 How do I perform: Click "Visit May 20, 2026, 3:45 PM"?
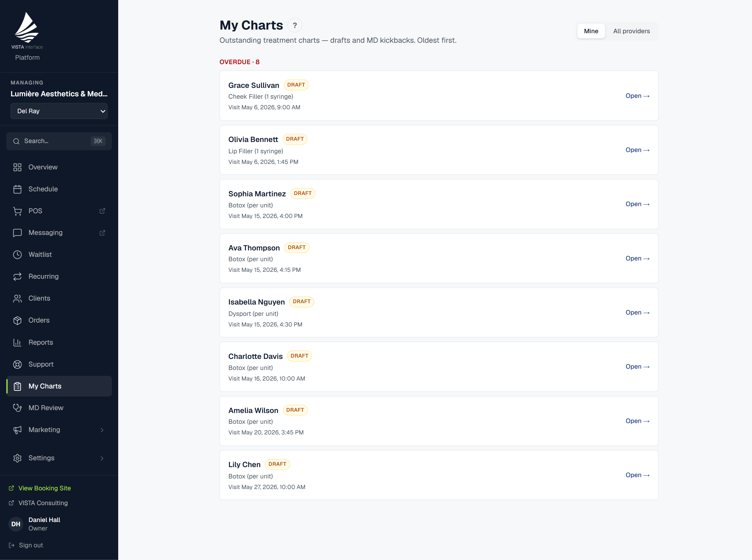pyautogui.click(x=266, y=433)
